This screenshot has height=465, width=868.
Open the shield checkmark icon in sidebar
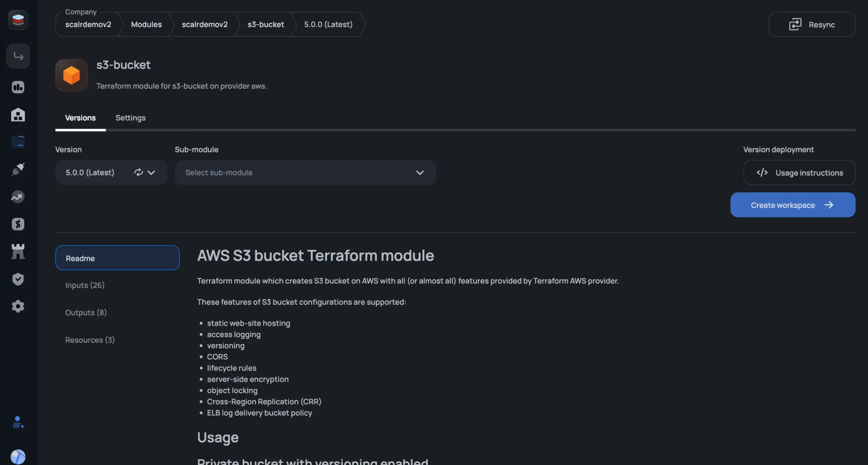(18, 279)
